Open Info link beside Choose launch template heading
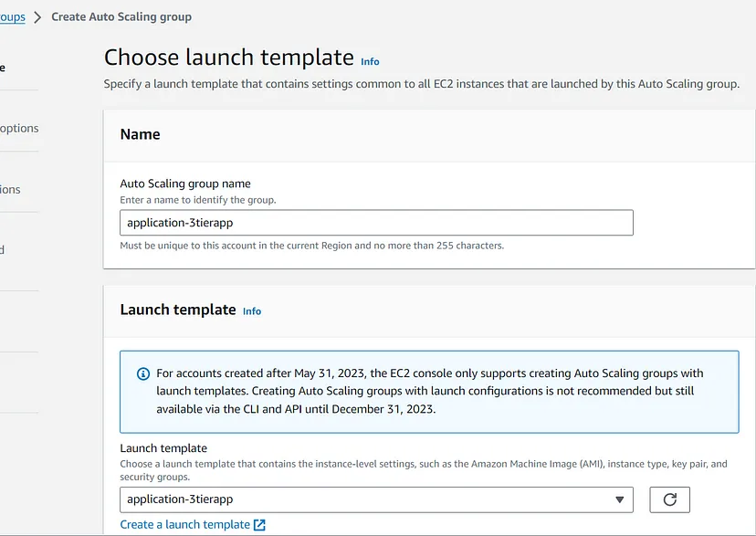Screen dimensions: 756x536 [370, 61]
